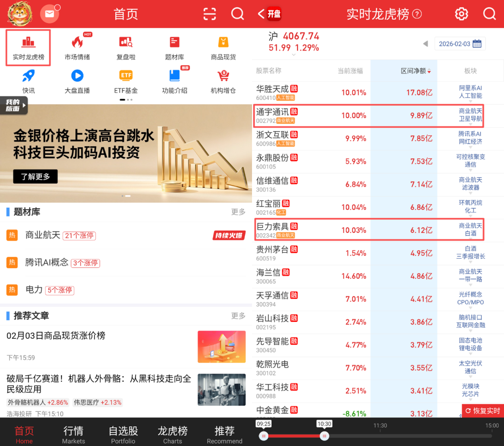Click 恢复实时 button
The image size is (504, 446).
pos(483,411)
